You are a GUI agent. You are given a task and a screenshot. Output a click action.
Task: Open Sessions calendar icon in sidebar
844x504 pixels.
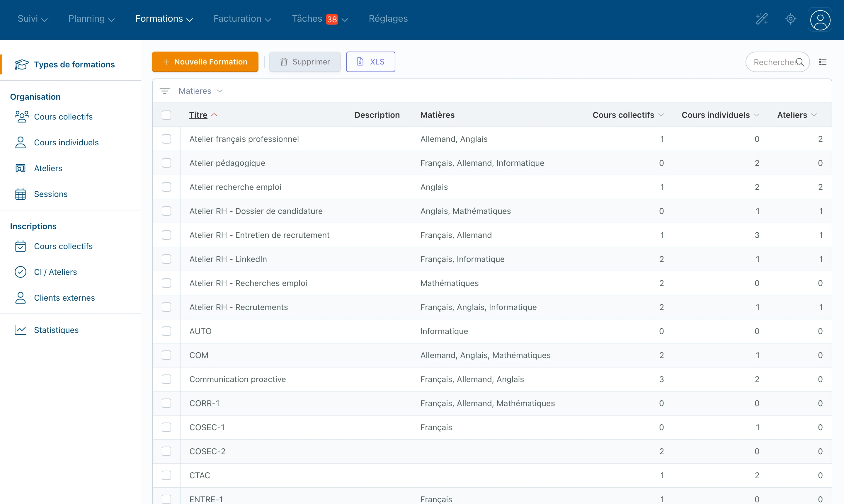tap(21, 194)
